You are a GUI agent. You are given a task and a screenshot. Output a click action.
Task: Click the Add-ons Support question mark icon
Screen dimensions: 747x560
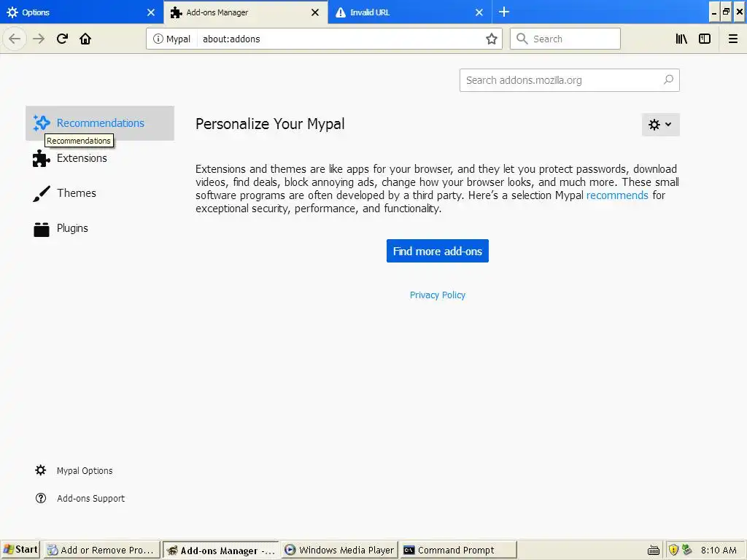tap(41, 498)
